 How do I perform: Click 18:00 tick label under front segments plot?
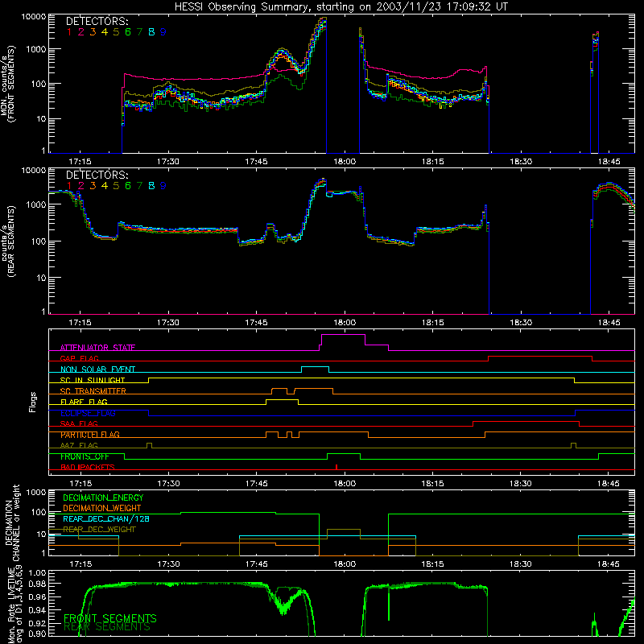[x=345, y=162]
